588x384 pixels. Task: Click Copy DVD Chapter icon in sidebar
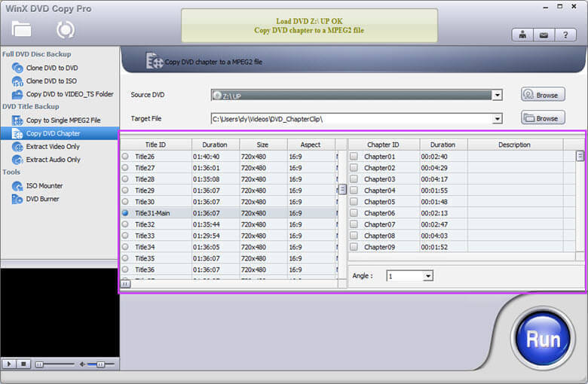click(17, 133)
